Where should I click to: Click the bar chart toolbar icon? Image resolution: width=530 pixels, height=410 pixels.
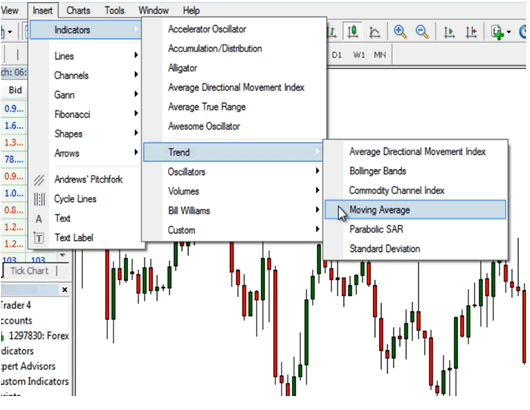[x=332, y=32]
